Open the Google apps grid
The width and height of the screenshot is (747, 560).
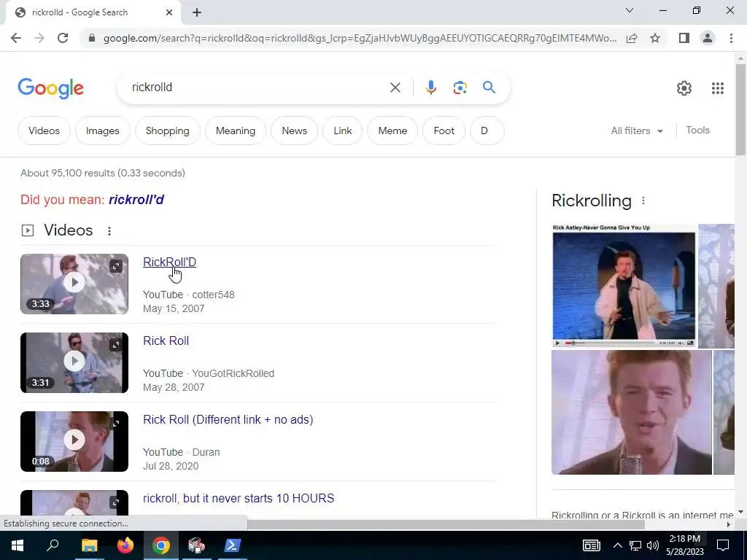[718, 88]
